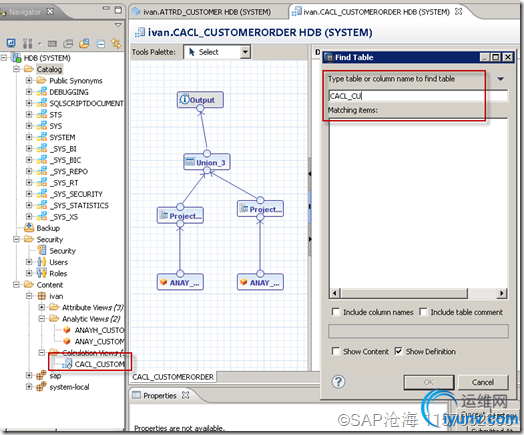Close the ivan.CACL_CUSTOMERORDER editor tab
Viewport: 524px width, 435px height.
(459, 12)
